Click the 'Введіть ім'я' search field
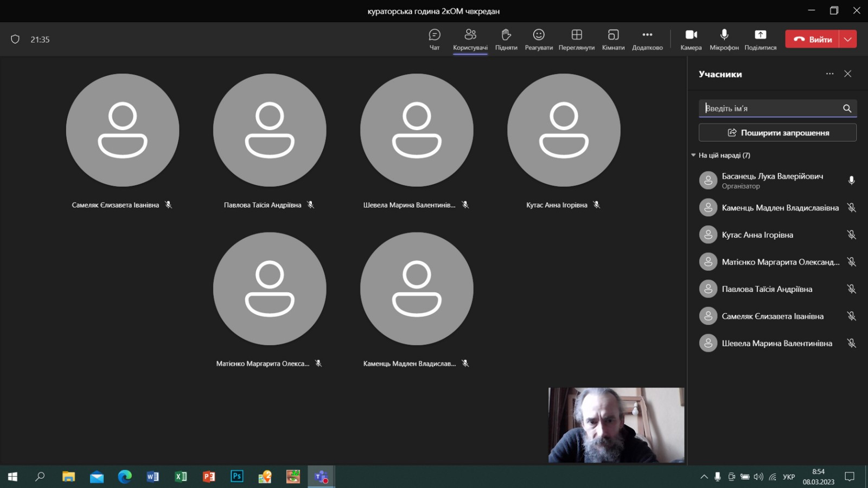Viewport: 868px width, 488px height. point(770,108)
